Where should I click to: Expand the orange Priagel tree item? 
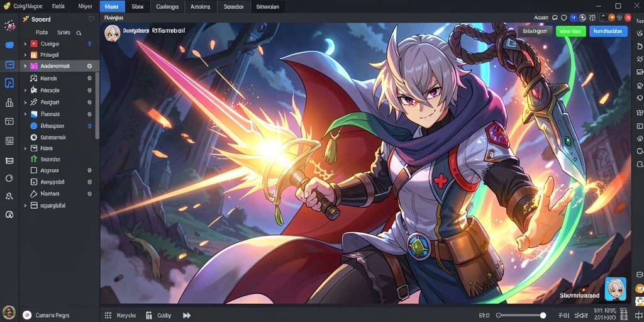click(x=25, y=55)
